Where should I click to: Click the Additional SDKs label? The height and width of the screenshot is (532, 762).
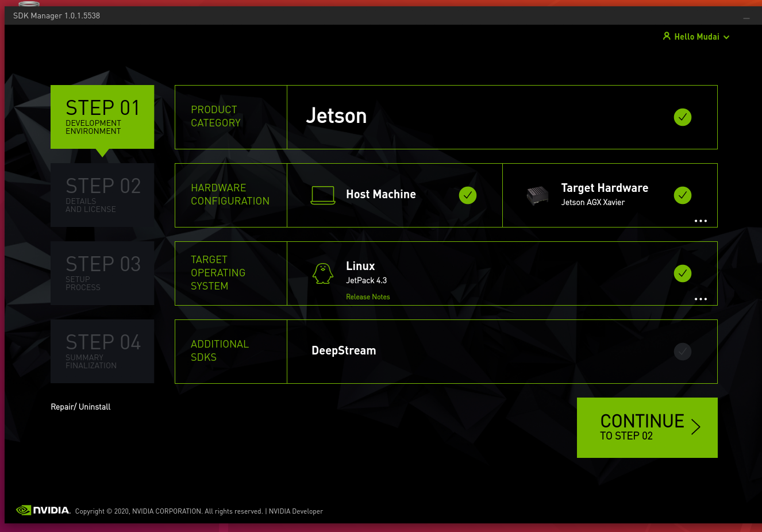[x=220, y=350]
